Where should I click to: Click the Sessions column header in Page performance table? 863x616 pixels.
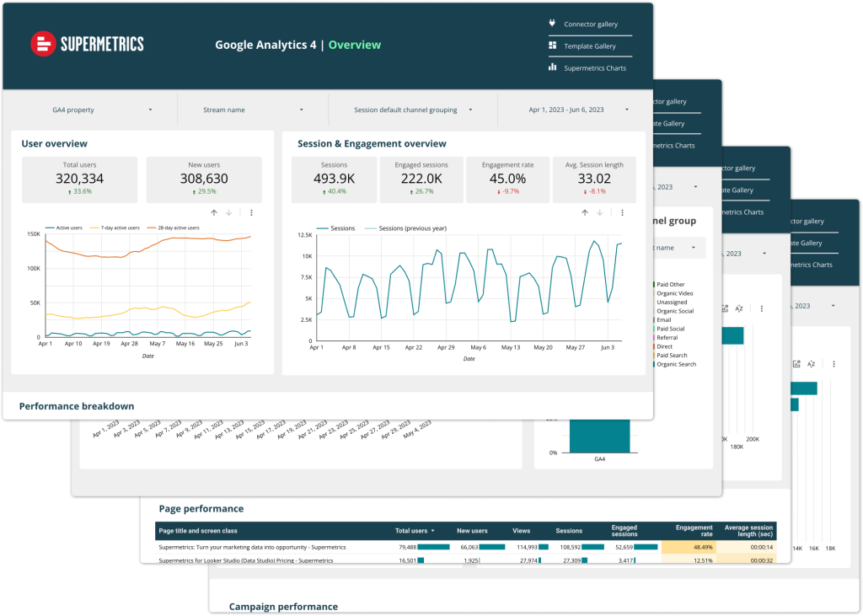[569, 531]
